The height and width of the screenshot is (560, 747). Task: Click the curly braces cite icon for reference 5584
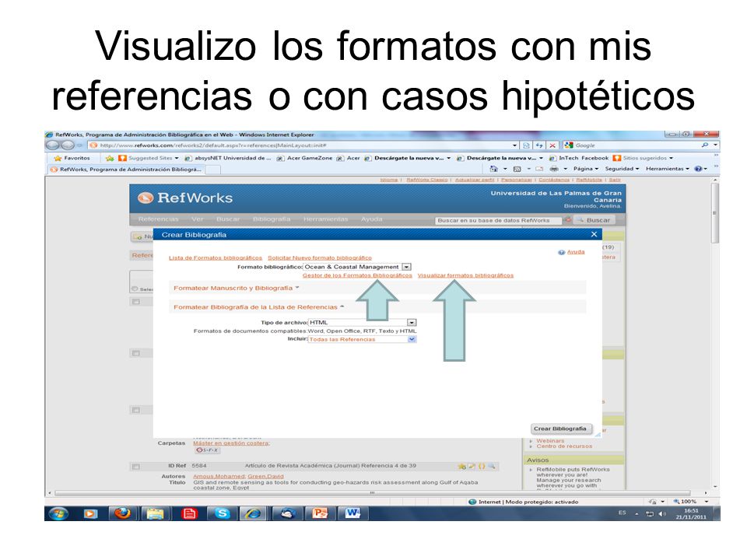(x=482, y=466)
